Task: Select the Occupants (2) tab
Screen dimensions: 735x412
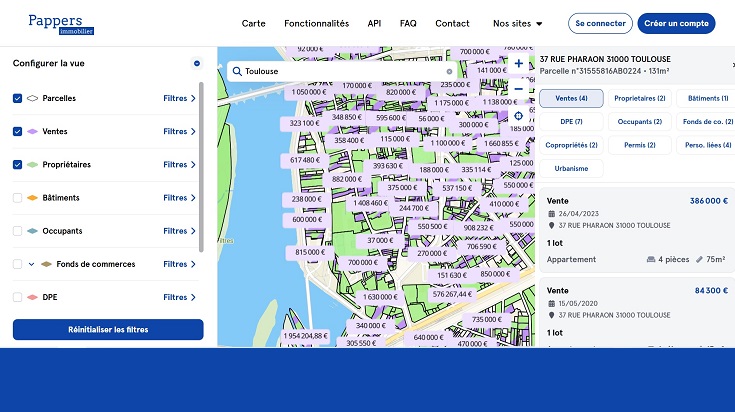Action: [640, 121]
